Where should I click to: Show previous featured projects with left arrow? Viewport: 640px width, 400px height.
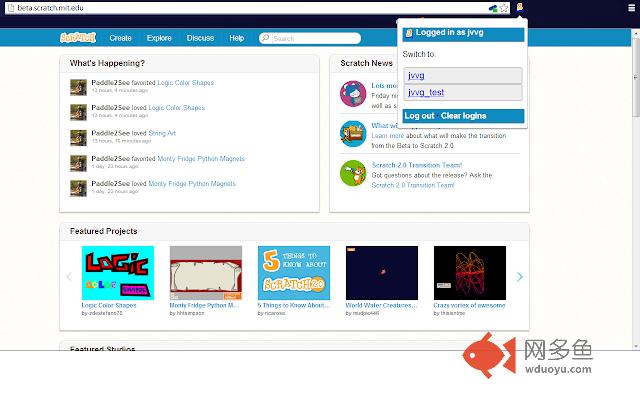69,277
